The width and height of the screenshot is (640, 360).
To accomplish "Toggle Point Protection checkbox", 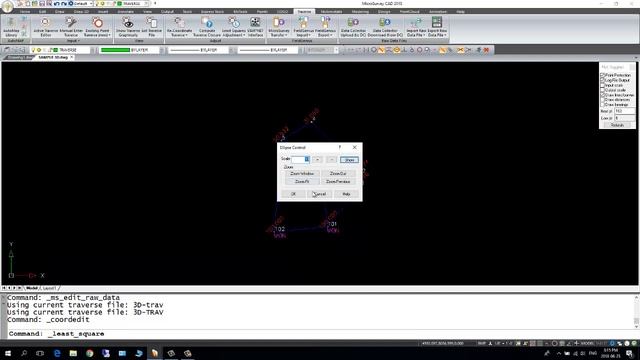I will coord(602,76).
